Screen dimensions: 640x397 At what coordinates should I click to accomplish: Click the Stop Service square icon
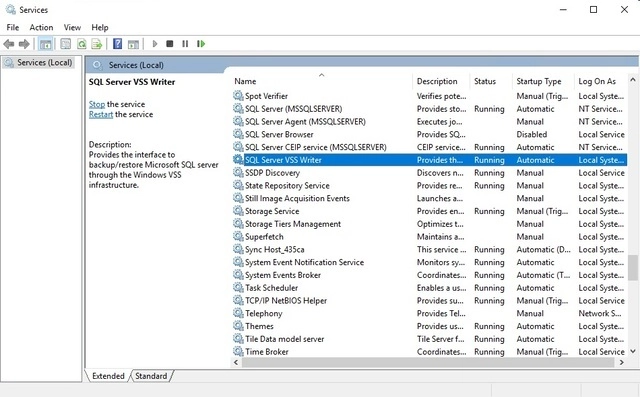pyautogui.click(x=170, y=44)
